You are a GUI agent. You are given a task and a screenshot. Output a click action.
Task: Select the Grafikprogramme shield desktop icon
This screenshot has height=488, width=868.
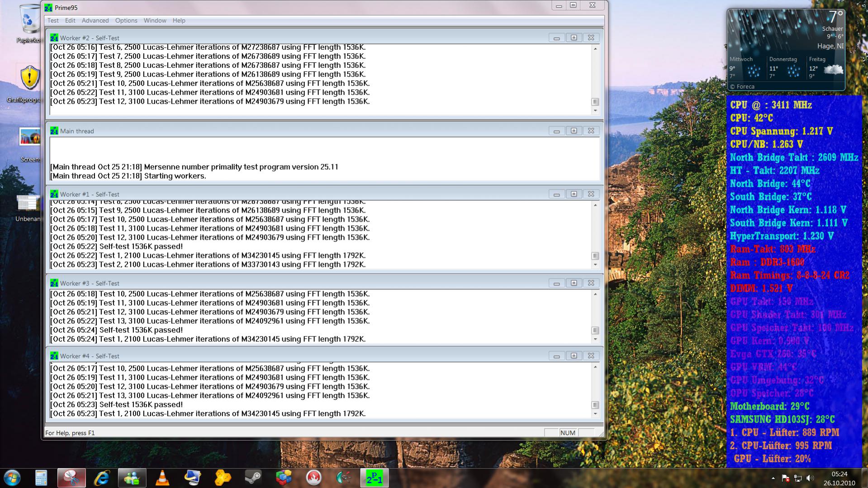(x=29, y=83)
